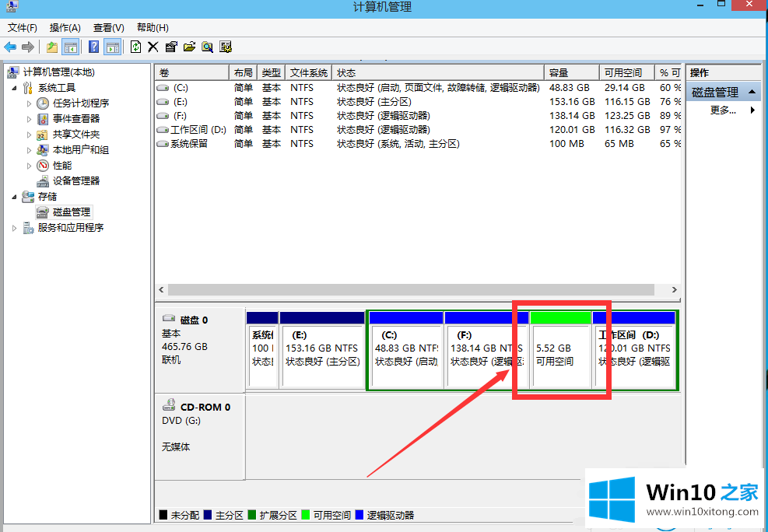Click the 可用空间 green legend swatch

[305, 515]
